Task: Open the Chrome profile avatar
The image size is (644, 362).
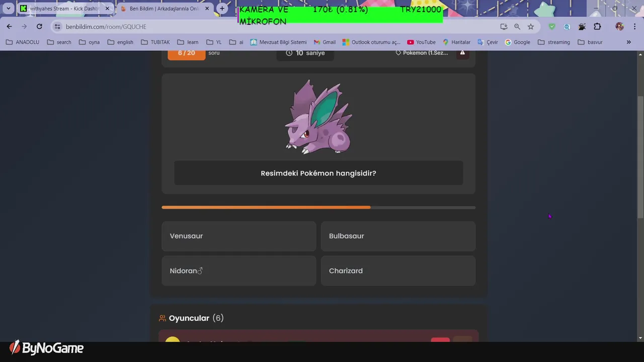Action: (619, 27)
